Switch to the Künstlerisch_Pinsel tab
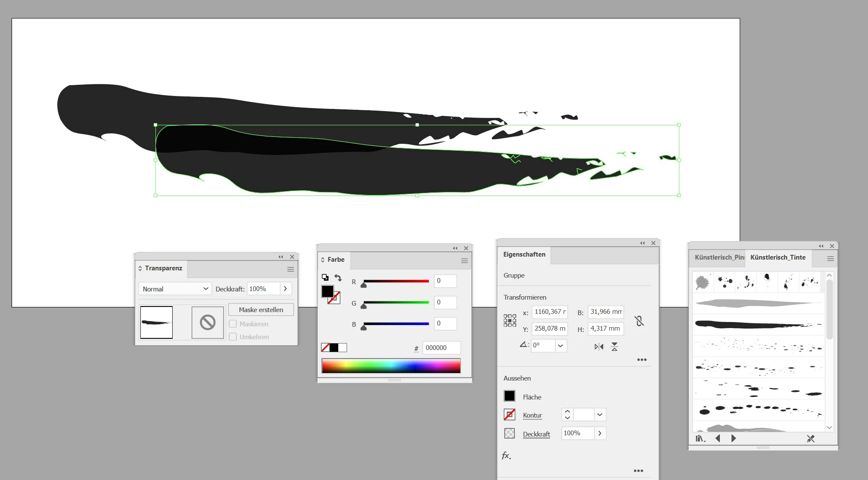Image resolution: width=868 pixels, height=480 pixels. [719, 257]
